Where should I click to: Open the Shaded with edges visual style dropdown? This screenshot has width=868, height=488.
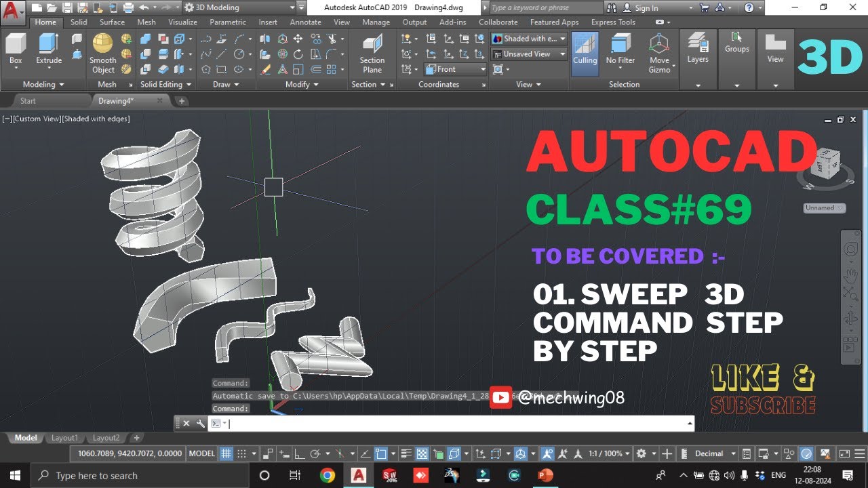[529, 39]
